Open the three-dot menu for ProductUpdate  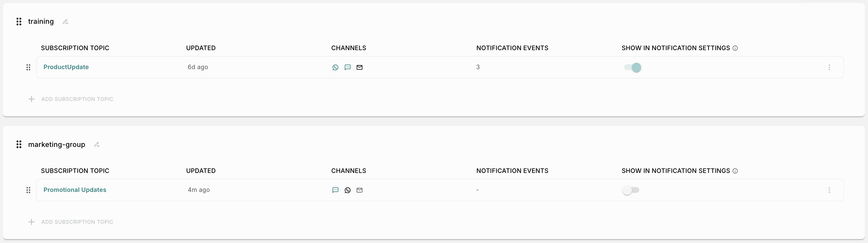(x=829, y=67)
